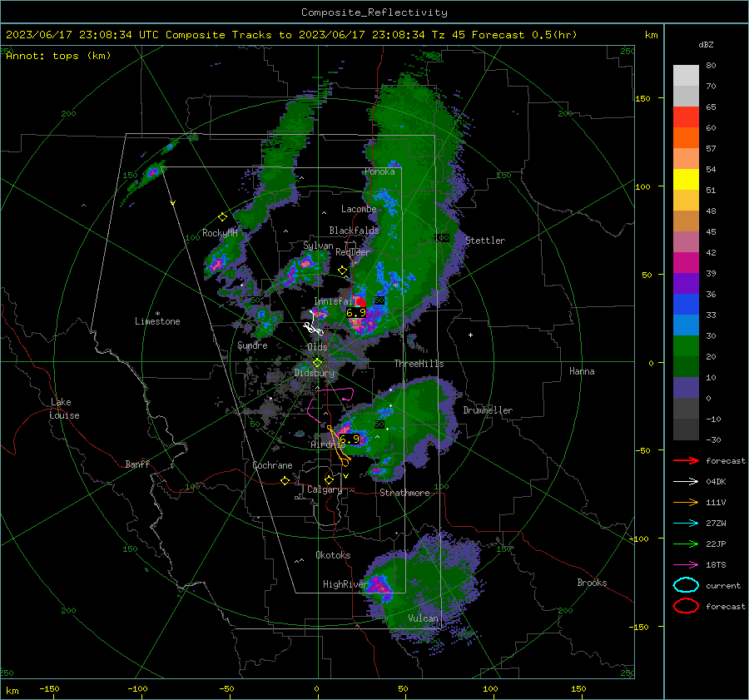Click the yellow diamond at the radar centre near Olds
Viewport: 749px width, 700px height.
(x=317, y=363)
